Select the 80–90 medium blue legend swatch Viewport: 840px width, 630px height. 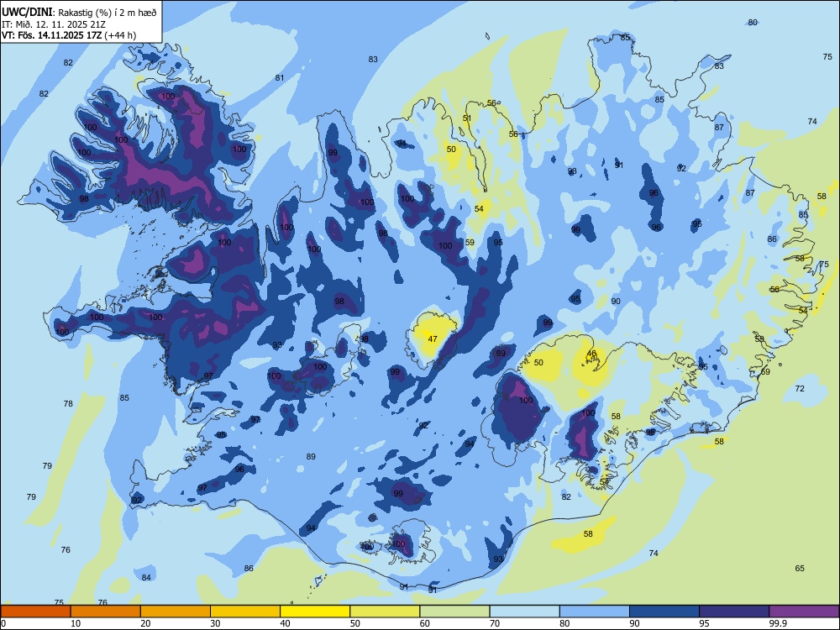click(594, 612)
